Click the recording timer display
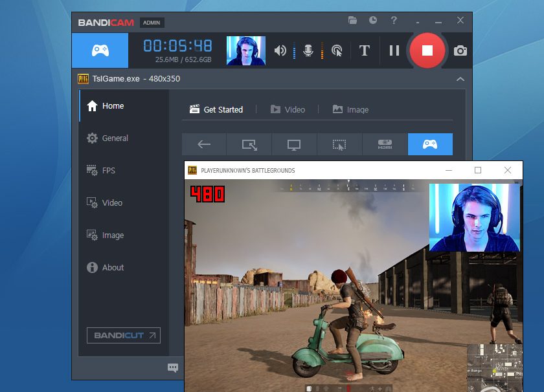 (x=177, y=46)
